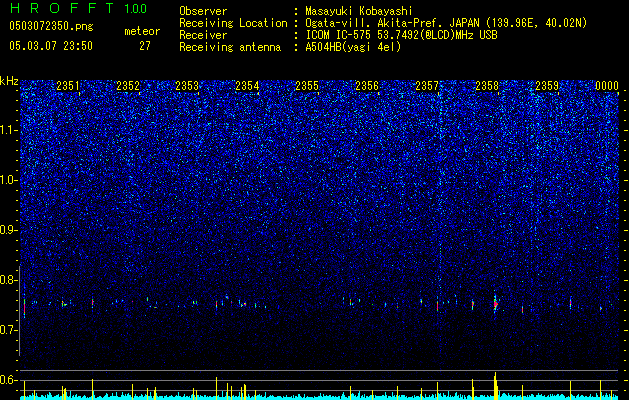Click the date stamp 05.03.07 23:50
This screenshot has width=629, height=400.
(x=51, y=46)
